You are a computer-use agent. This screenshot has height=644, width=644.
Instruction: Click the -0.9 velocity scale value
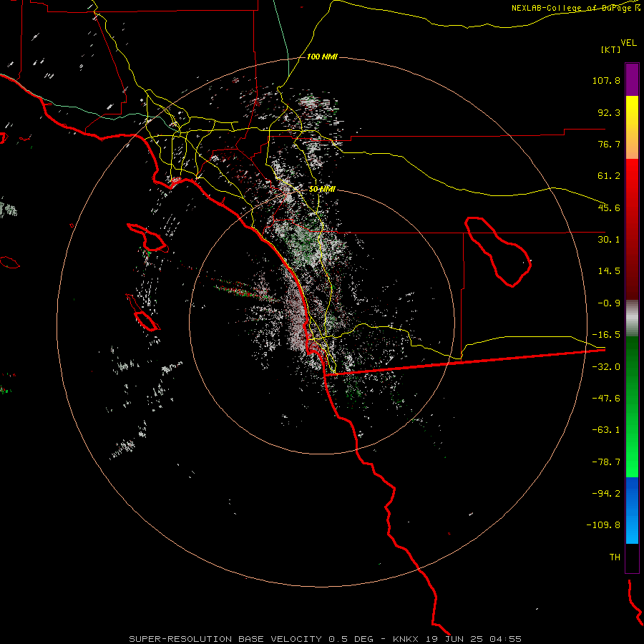tap(609, 303)
